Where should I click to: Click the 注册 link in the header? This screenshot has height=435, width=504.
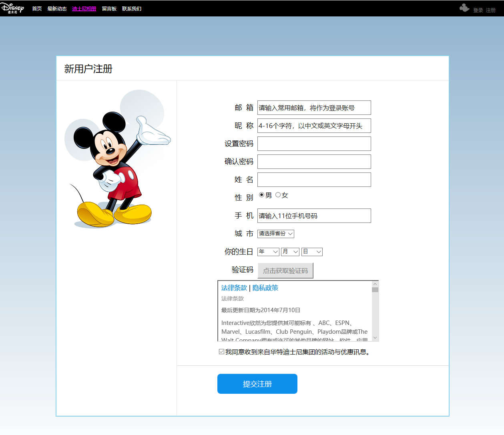click(x=491, y=10)
